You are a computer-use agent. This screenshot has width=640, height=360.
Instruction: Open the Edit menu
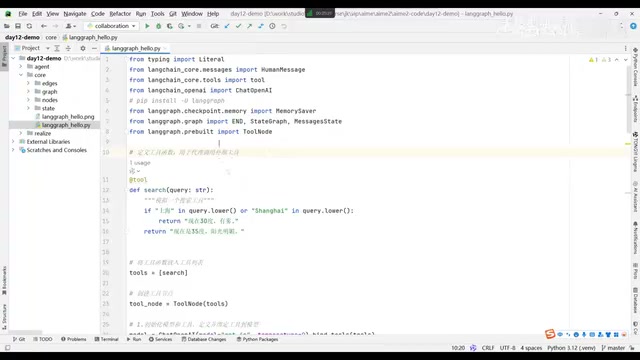[x=37, y=13]
